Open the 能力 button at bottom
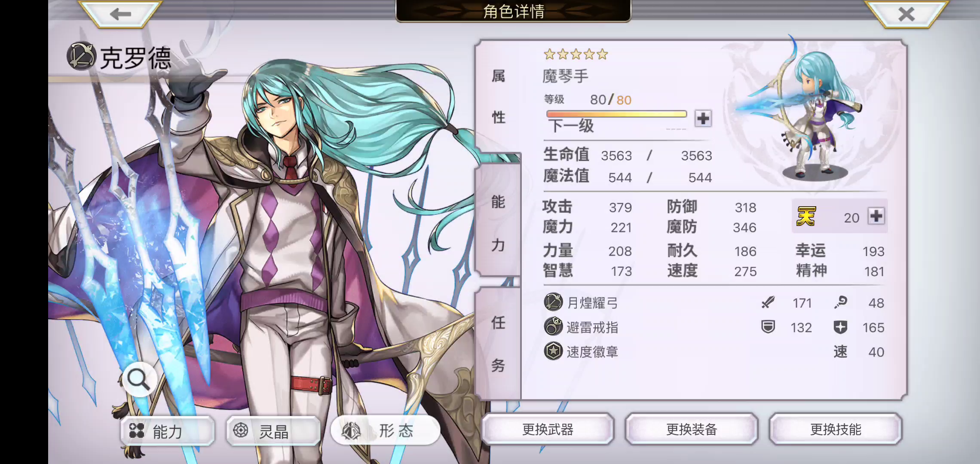Viewport: 980px width, 464px height. point(167,430)
